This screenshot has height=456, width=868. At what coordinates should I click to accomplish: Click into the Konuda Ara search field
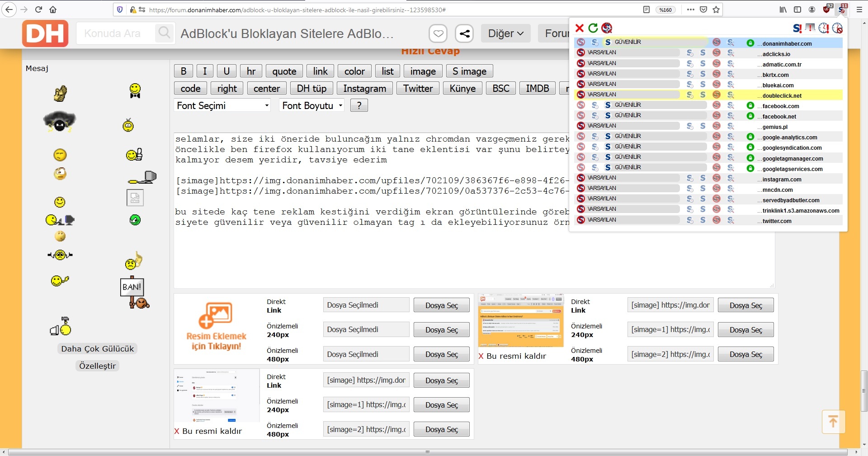(x=116, y=33)
